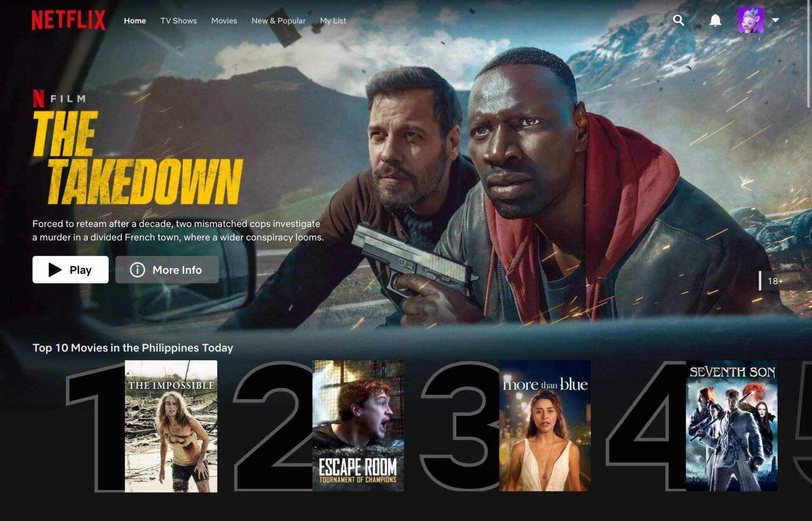The image size is (812, 521).
Task: Expand the profile dropdown arrow
Action: point(775,20)
